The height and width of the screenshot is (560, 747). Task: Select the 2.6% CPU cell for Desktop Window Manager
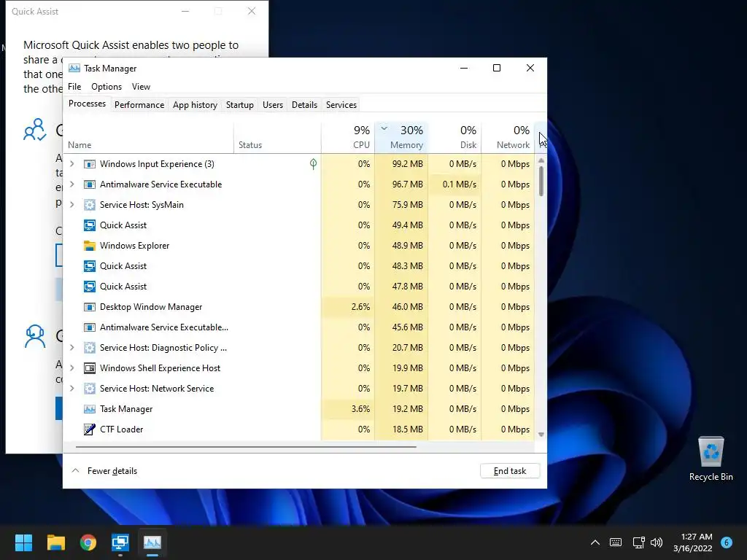[x=348, y=307]
